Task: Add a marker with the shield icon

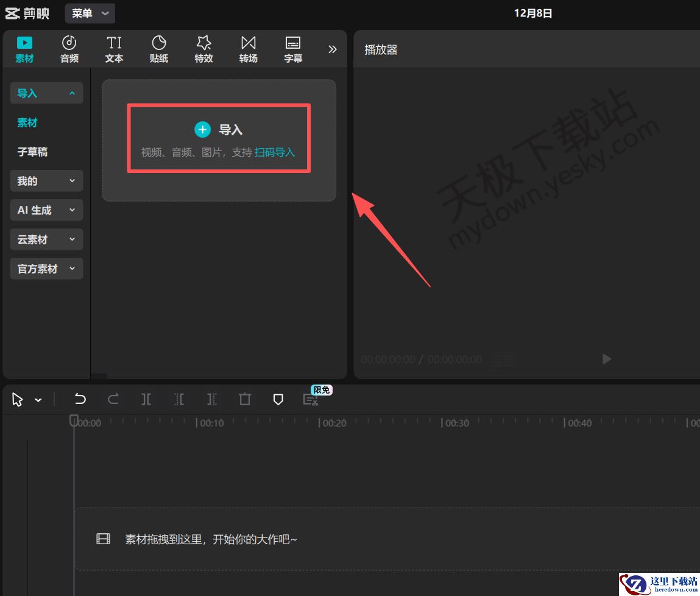Action: coord(278,399)
